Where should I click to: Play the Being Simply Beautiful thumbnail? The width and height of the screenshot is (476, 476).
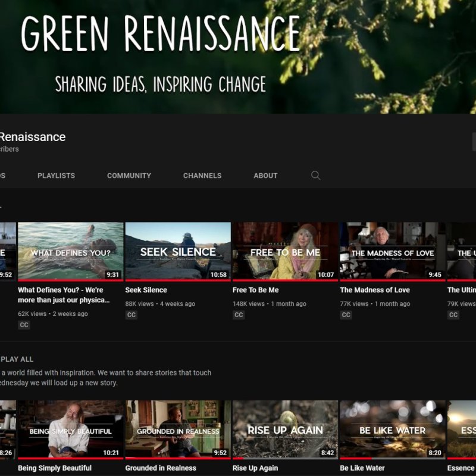coord(71,428)
